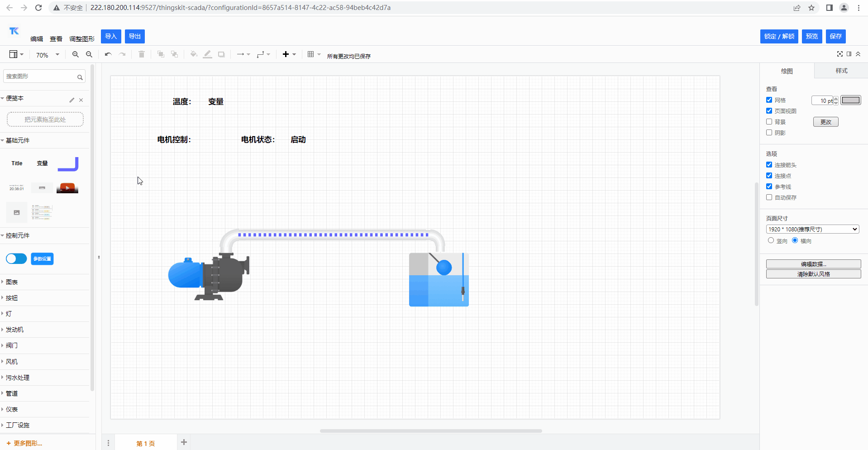The height and width of the screenshot is (450, 868).
Task: Select the 横向 landscape radio button
Action: coord(795,240)
